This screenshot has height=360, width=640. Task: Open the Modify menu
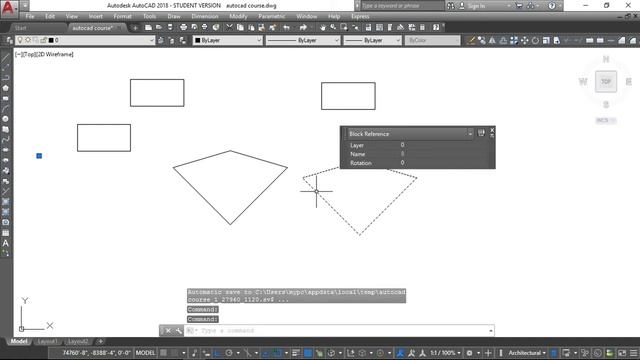(238, 16)
